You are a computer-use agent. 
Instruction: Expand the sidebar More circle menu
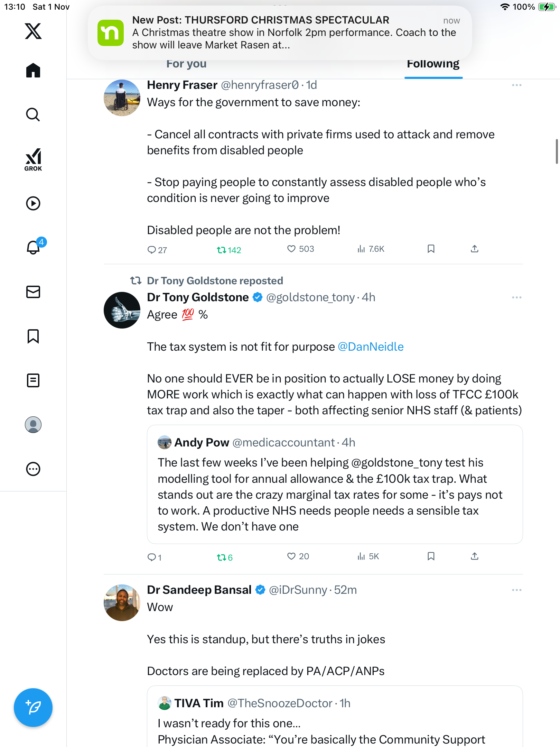(33, 469)
